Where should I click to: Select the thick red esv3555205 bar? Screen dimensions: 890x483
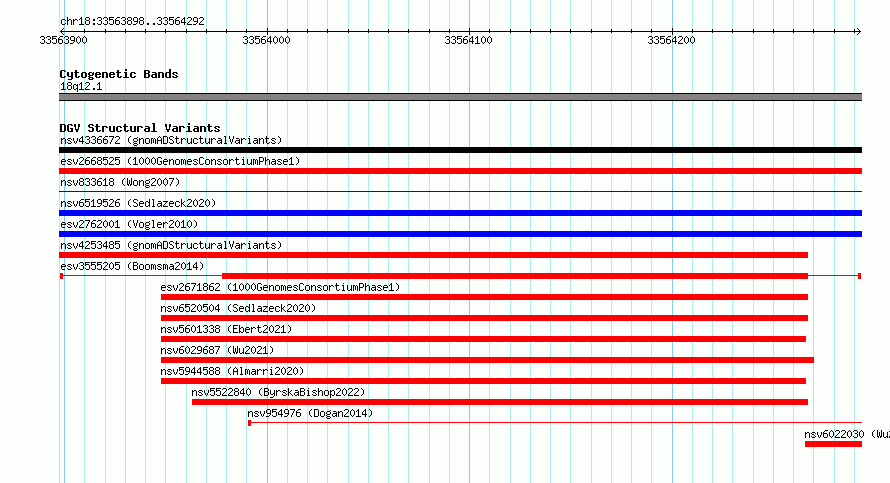[x=515, y=276]
